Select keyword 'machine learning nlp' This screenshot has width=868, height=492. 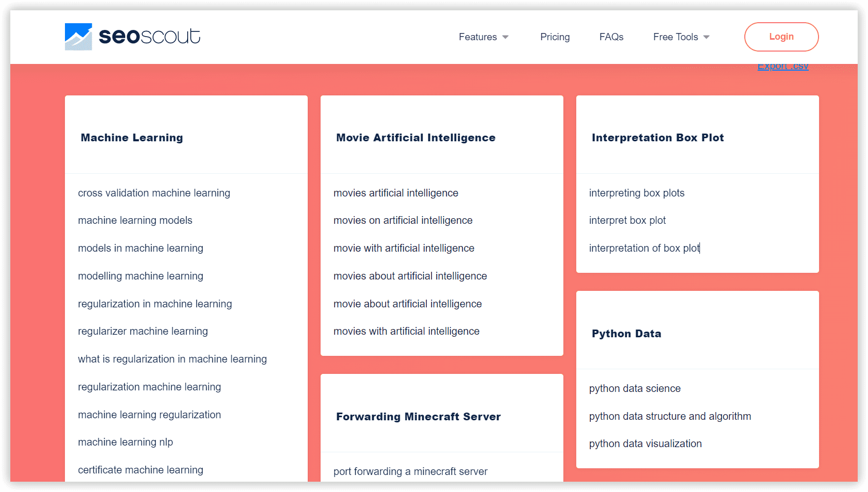125,442
